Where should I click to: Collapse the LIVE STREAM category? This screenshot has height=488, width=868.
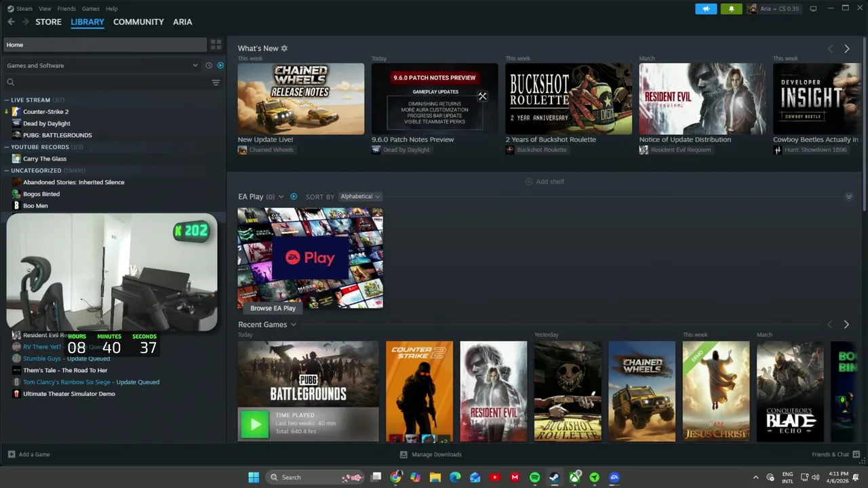pyautogui.click(x=7, y=100)
